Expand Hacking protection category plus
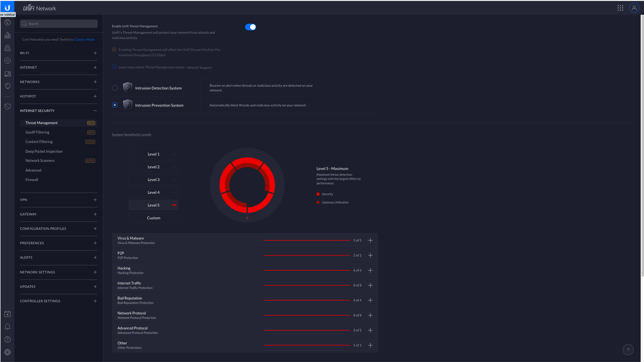Image resolution: width=644 pixels, height=362 pixels. point(370,270)
